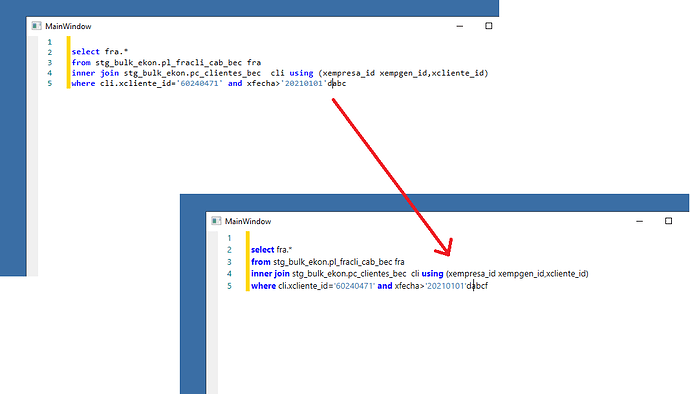Click '20210101' string in upper window

304,83
